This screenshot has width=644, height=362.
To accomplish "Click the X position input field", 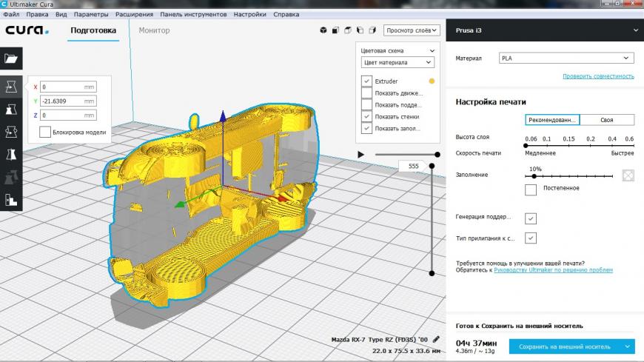I will (x=68, y=87).
